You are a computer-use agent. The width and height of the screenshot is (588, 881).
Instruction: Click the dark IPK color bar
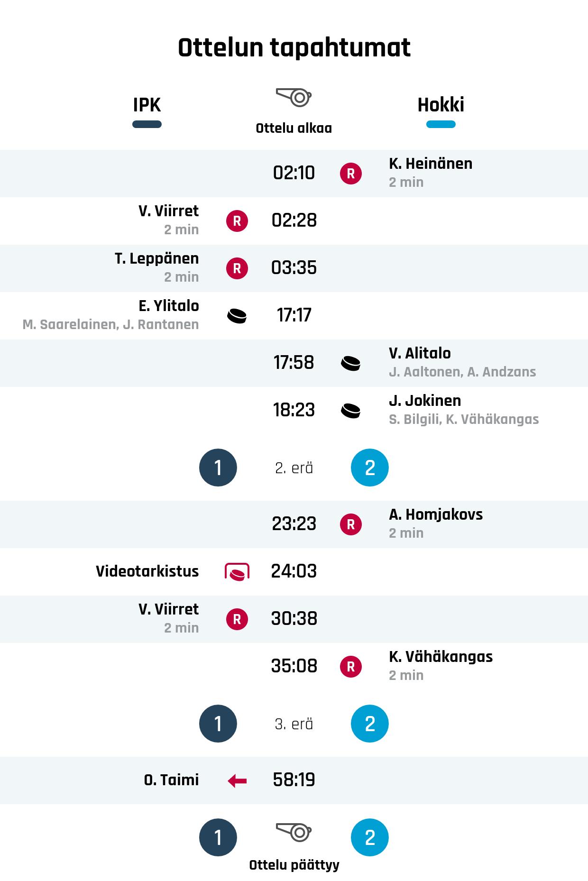point(147,125)
